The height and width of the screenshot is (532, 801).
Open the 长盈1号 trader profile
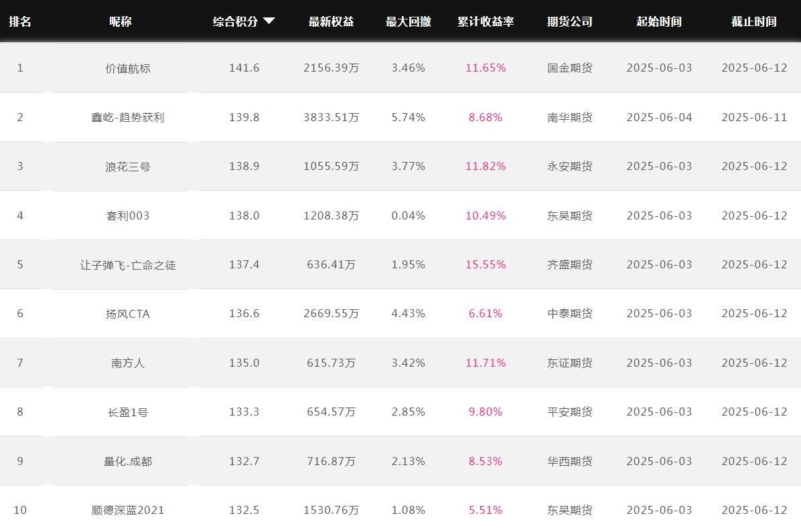coord(128,412)
